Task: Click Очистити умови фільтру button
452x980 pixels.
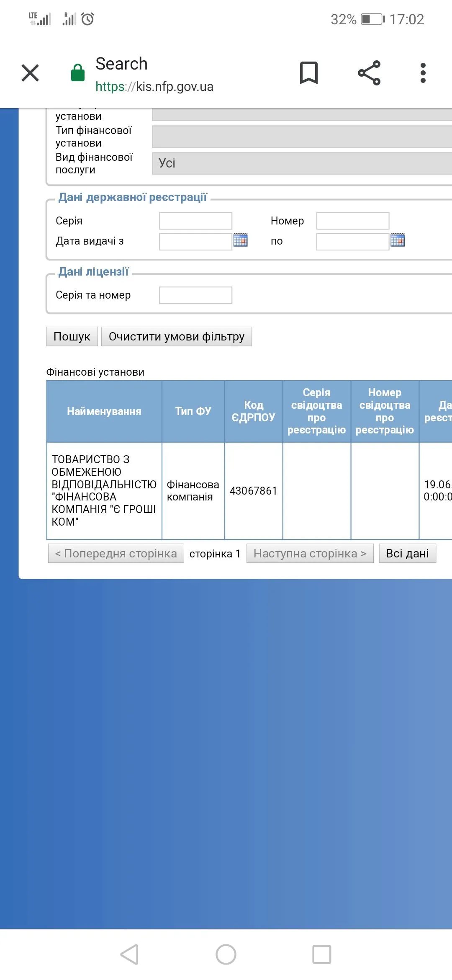Action: tap(176, 336)
